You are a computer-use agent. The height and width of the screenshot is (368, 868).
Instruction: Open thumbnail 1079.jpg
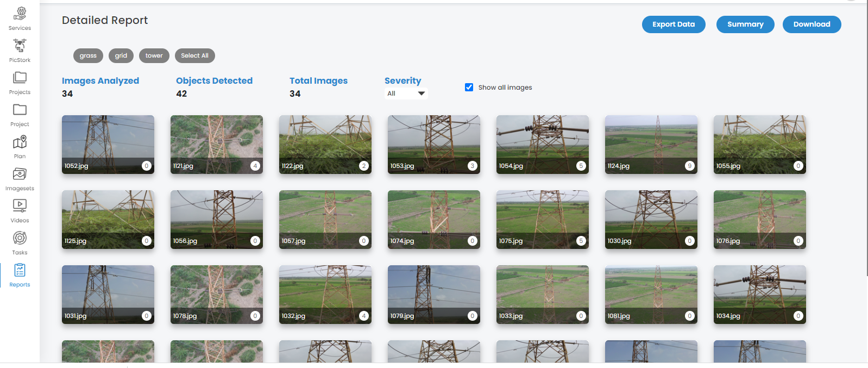[x=434, y=295]
